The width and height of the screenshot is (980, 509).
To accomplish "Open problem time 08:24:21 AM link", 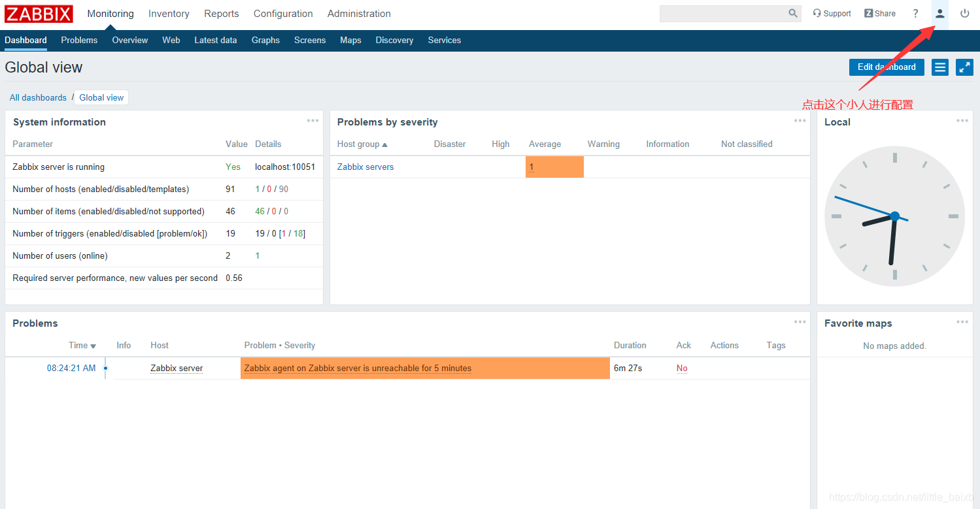I will coord(71,369).
